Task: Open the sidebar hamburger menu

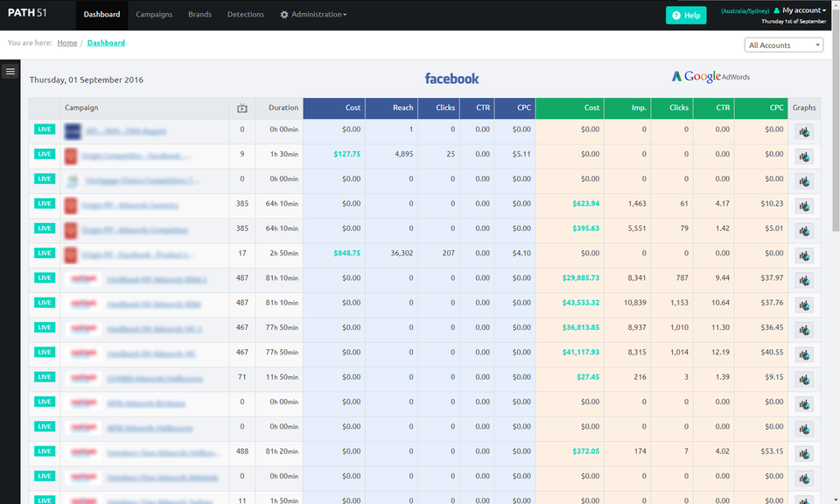Action: (10, 71)
